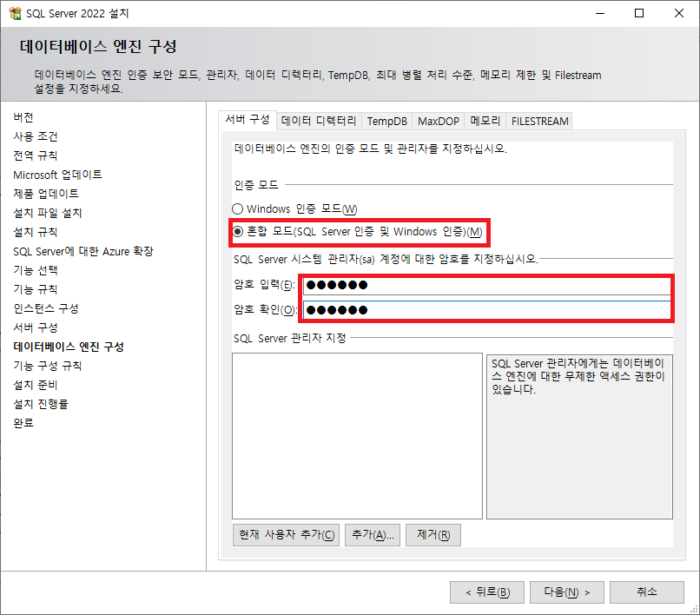Click 설치 파일 설치 step in sidebar
This screenshot has height=615, width=700.
[47, 213]
